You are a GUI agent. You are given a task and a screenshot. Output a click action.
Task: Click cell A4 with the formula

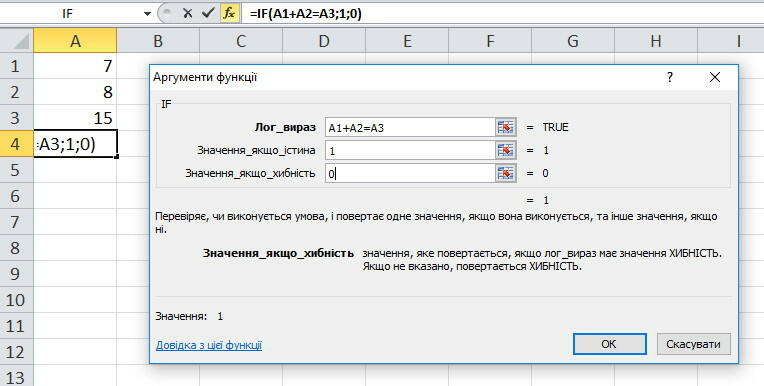[75, 144]
